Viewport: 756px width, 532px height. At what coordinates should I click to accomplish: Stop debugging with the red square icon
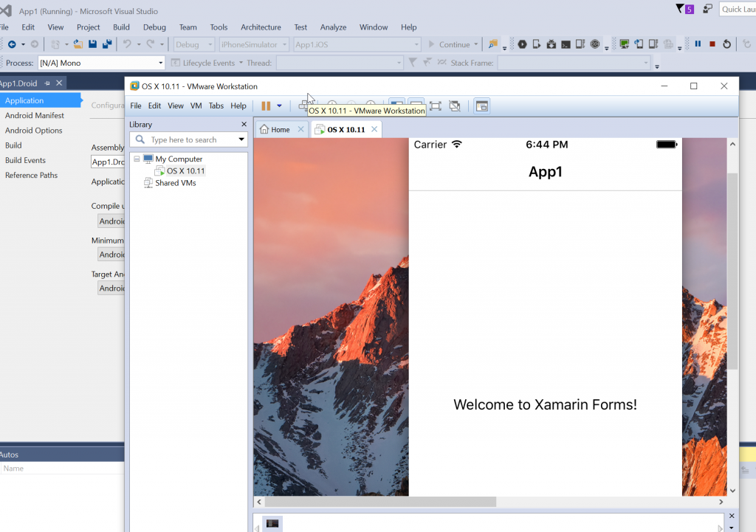(712, 44)
